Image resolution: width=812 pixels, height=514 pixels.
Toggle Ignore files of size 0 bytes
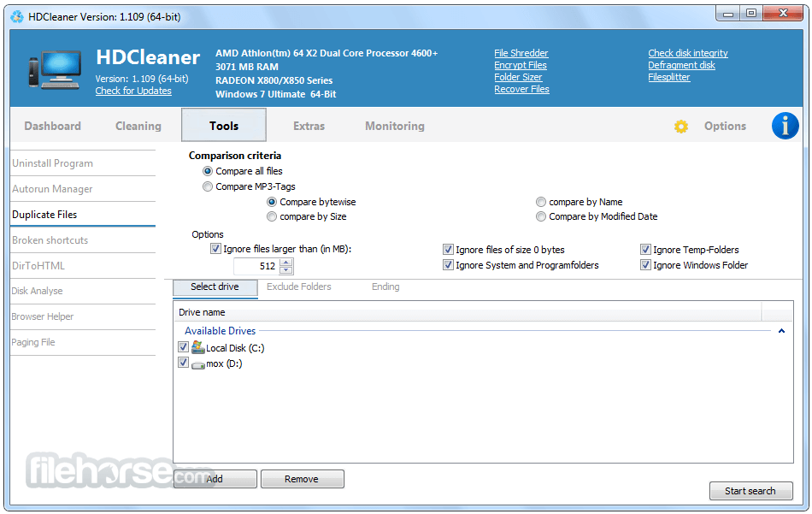(448, 250)
